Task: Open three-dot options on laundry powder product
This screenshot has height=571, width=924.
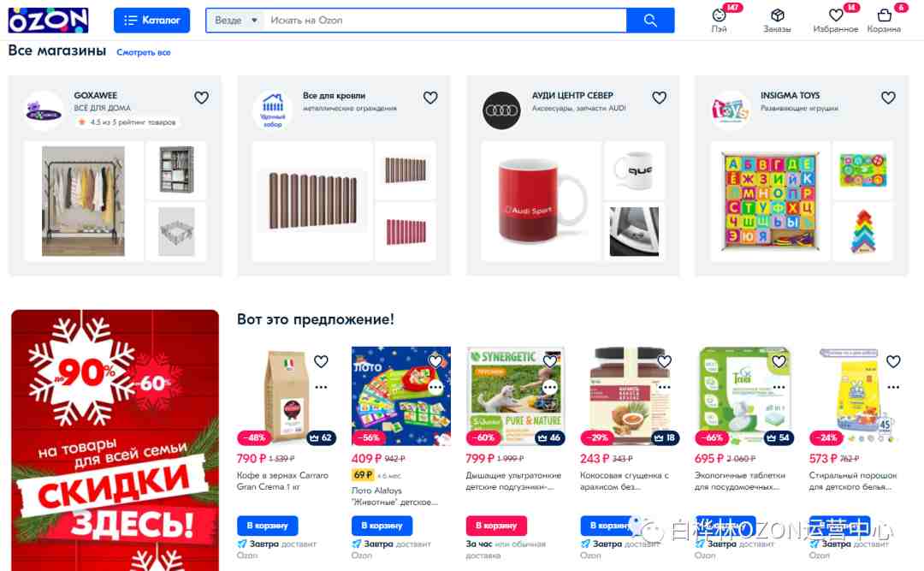Action: (893, 387)
